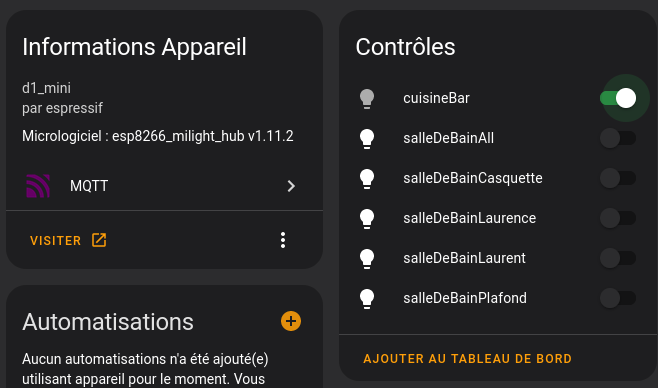Click the salleDeBainCasquette bulb icon

tap(367, 178)
